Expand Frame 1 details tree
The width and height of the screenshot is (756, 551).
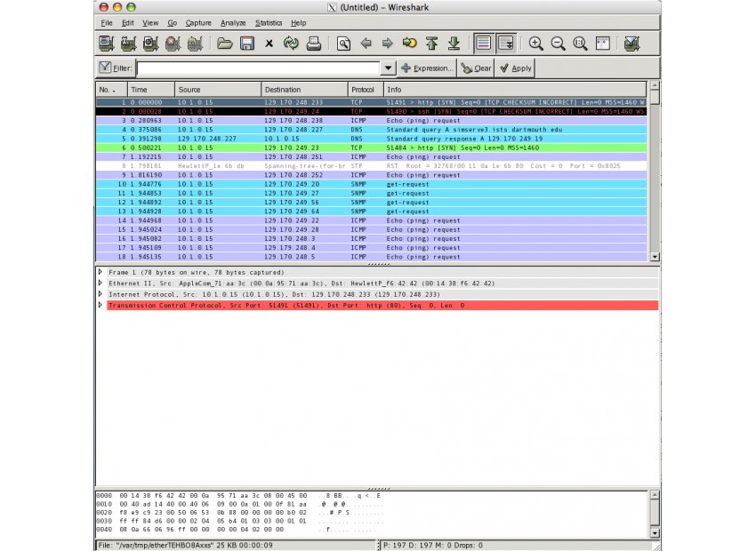[101, 272]
